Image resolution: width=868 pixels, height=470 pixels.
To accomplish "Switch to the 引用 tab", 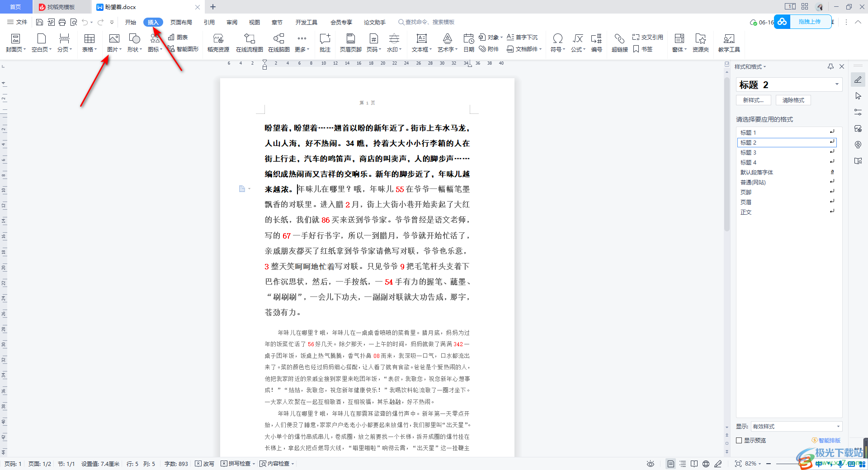I will click(x=209, y=22).
